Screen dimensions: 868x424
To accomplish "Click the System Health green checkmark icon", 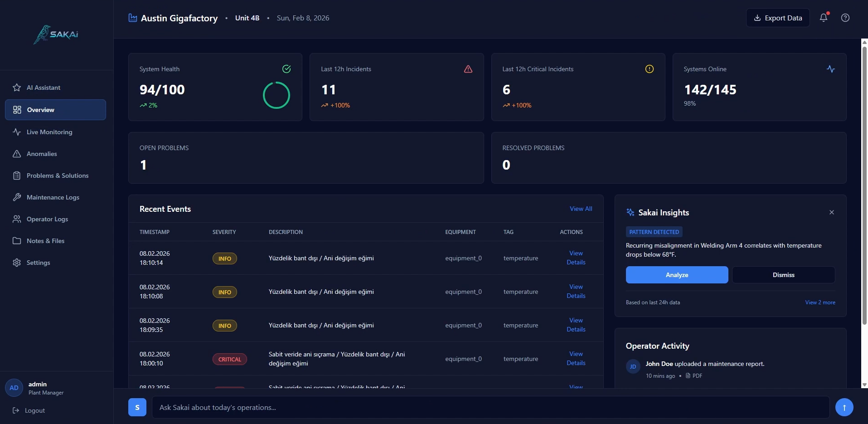I will [x=286, y=69].
